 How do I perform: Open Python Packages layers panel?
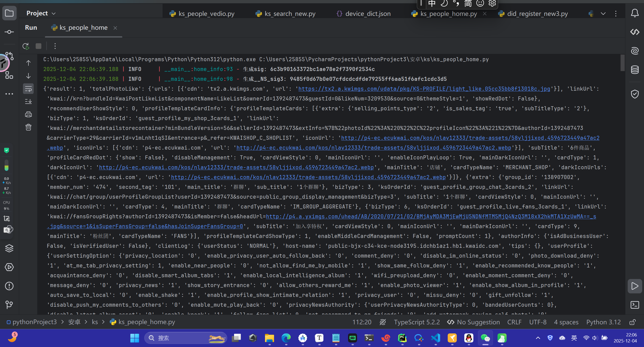click(x=9, y=248)
